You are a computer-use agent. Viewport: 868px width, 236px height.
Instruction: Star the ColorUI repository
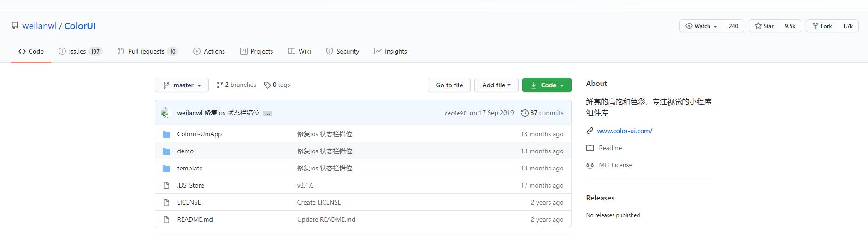[x=764, y=26]
